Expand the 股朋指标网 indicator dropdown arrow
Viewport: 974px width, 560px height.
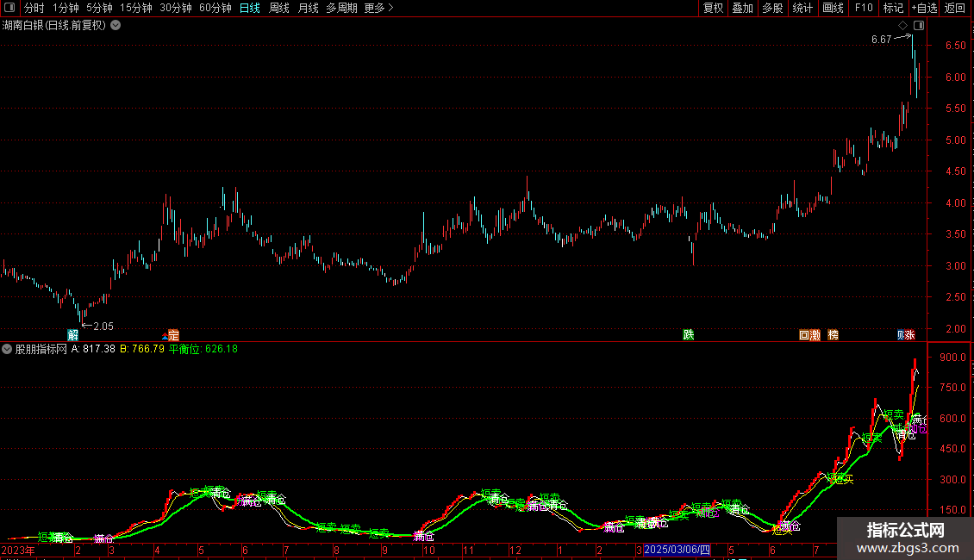click(x=7, y=349)
